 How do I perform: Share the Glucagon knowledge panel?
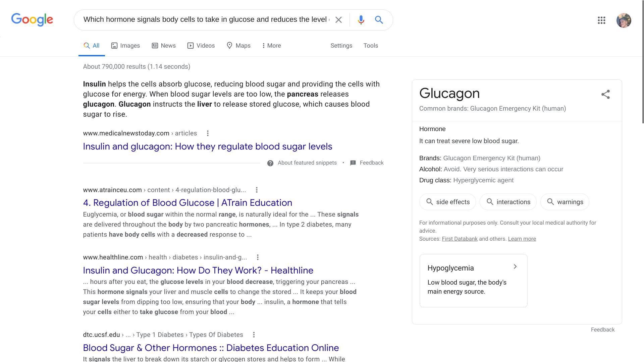point(605,95)
